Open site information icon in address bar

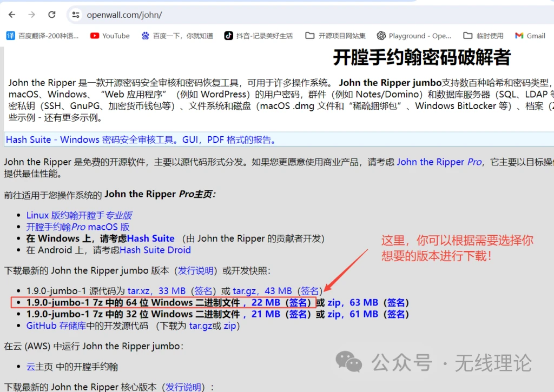pyautogui.click(x=76, y=15)
